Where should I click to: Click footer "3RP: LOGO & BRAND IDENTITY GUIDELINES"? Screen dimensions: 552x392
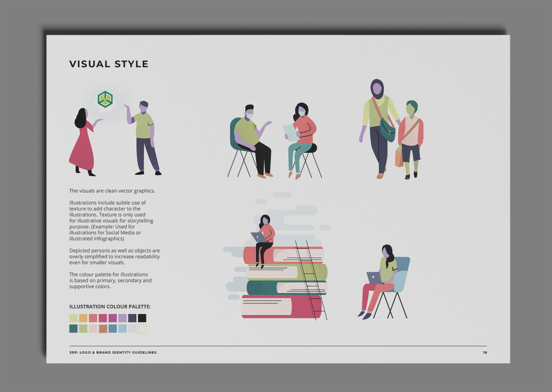pos(113,352)
